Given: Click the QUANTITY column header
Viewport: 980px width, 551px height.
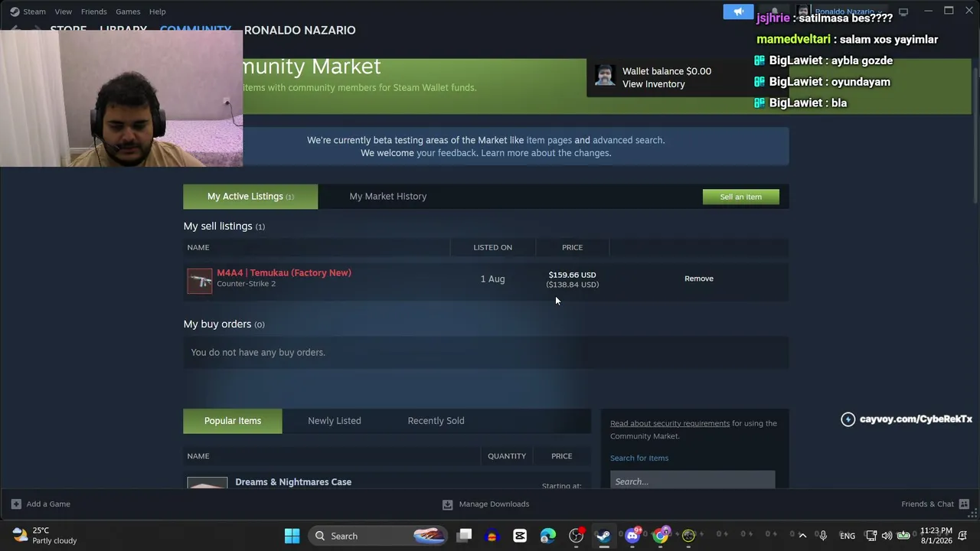Looking at the screenshot, I should click(x=507, y=456).
